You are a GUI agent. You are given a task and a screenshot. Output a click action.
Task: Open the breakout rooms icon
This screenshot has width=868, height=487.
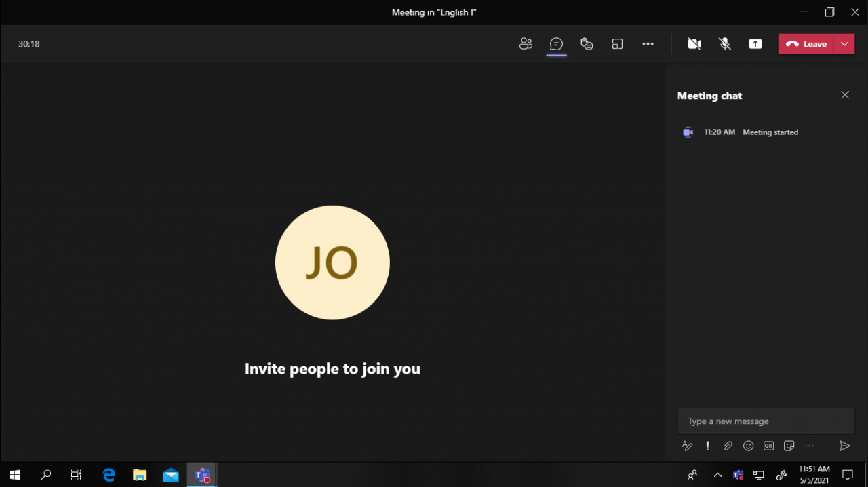(x=617, y=44)
